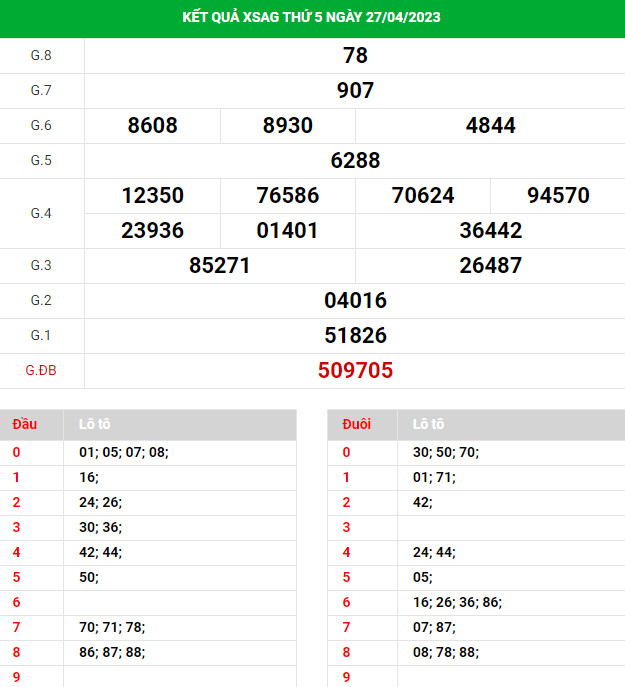This screenshot has width=625, height=687.
Task: Select the Đuôi row 5 value 05;
Action: point(423,577)
